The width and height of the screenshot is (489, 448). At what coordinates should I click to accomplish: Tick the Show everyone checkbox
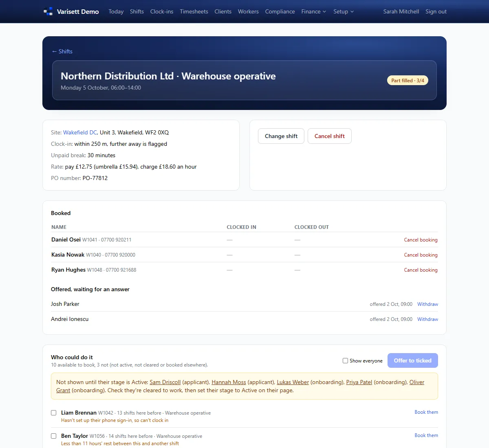pos(345,360)
